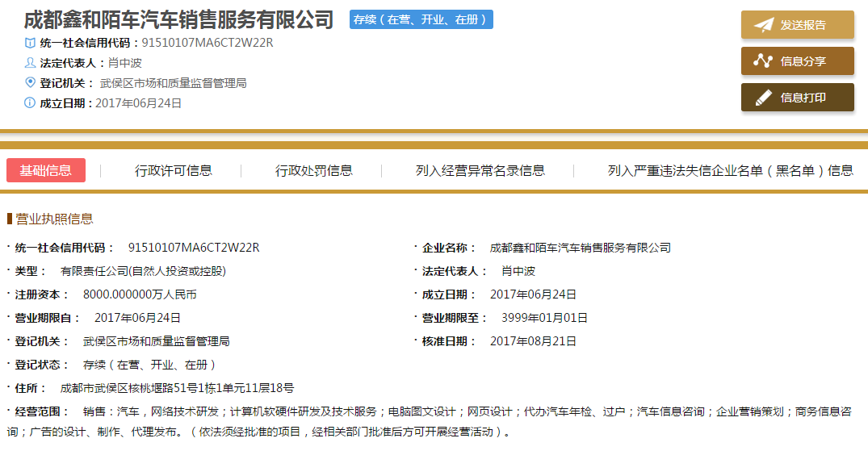Click the company title 成都鑫和陌车汽车销售服务有限公司

178,19
